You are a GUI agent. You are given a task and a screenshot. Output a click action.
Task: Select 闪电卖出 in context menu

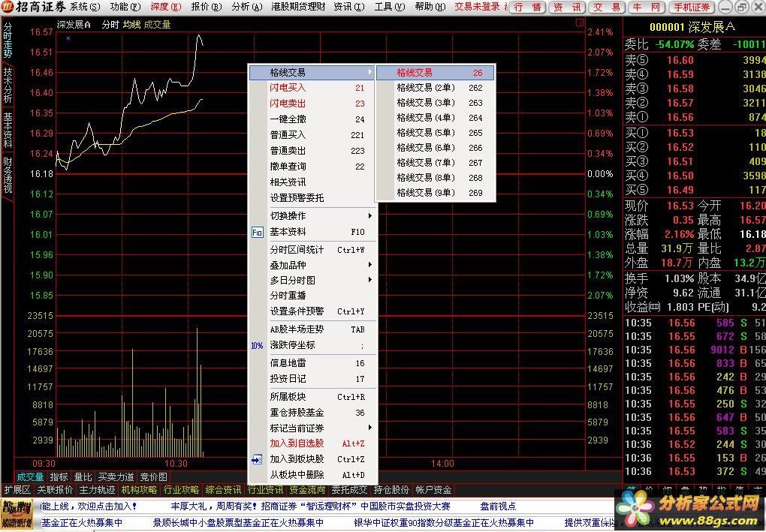(x=313, y=104)
